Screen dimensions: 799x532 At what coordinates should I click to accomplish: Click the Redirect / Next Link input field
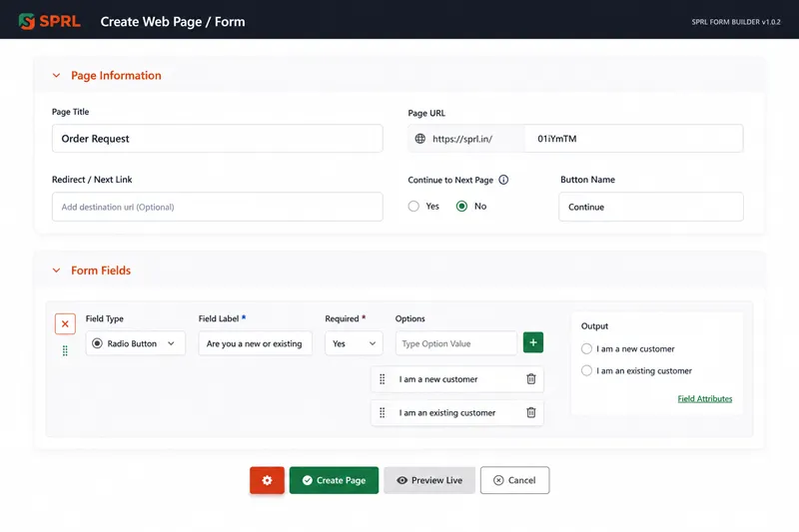pos(217,207)
